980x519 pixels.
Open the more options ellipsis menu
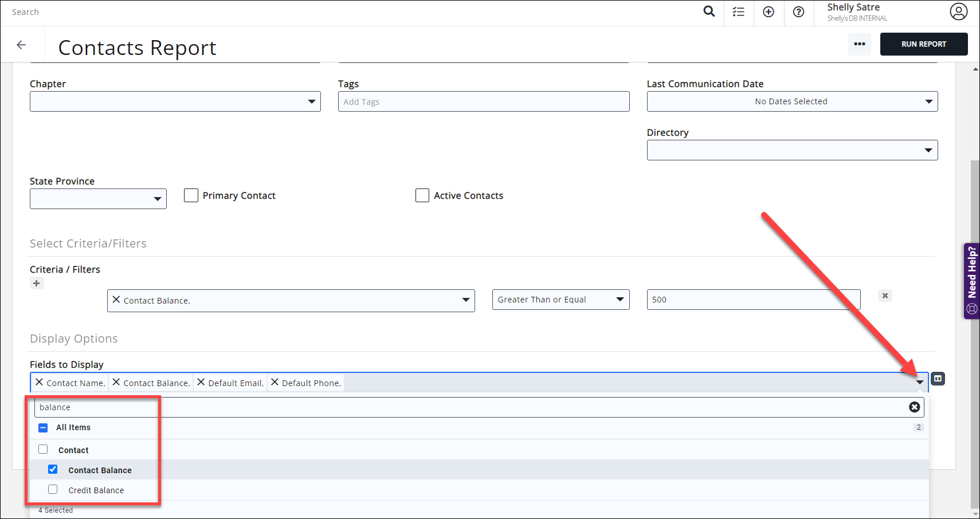(x=860, y=44)
